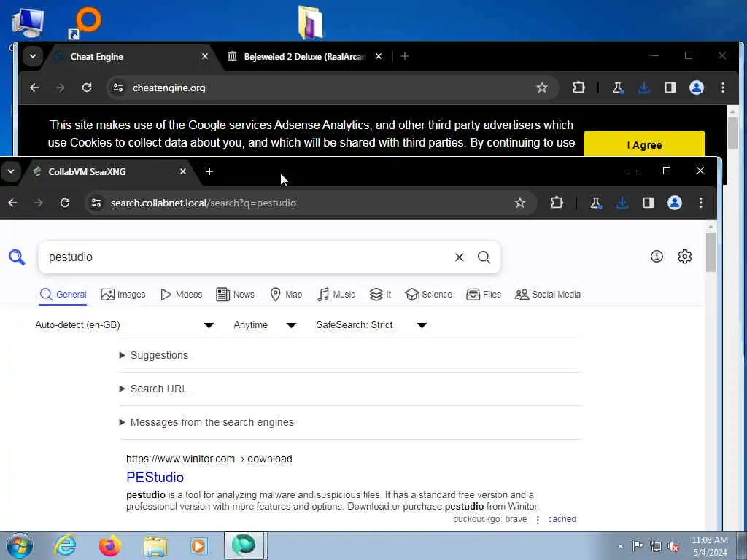Click the Cheat Engine page scrollbar
747x560 pixels.
(x=732, y=133)
